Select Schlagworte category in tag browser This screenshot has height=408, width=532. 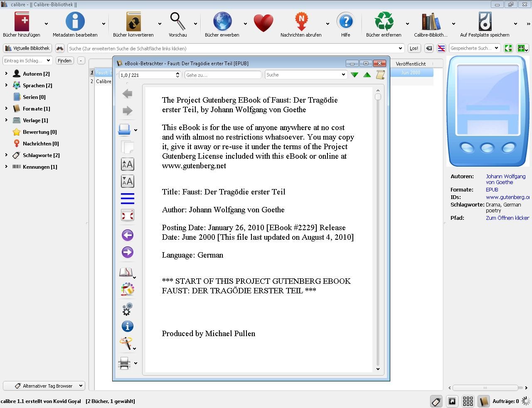click(41, 155)
